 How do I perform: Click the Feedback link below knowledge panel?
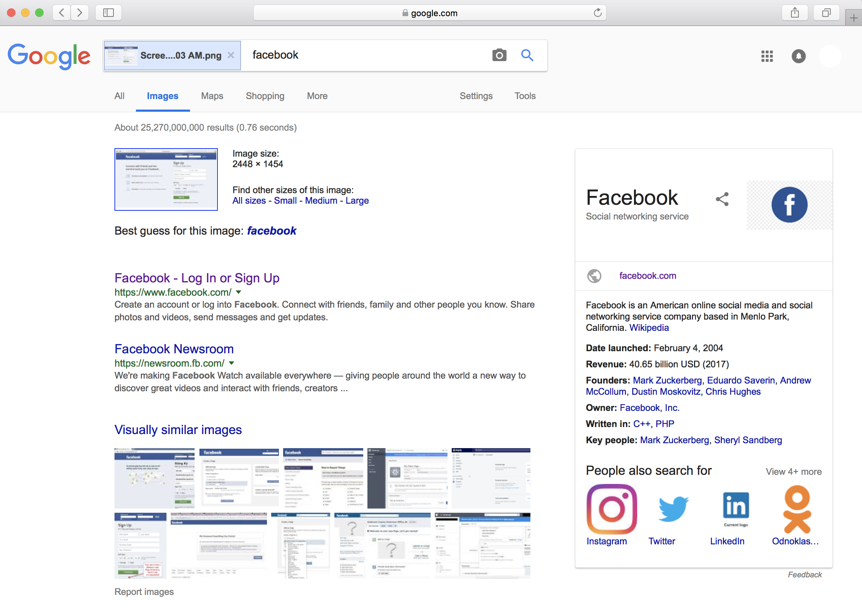click(x=805, y=575)
